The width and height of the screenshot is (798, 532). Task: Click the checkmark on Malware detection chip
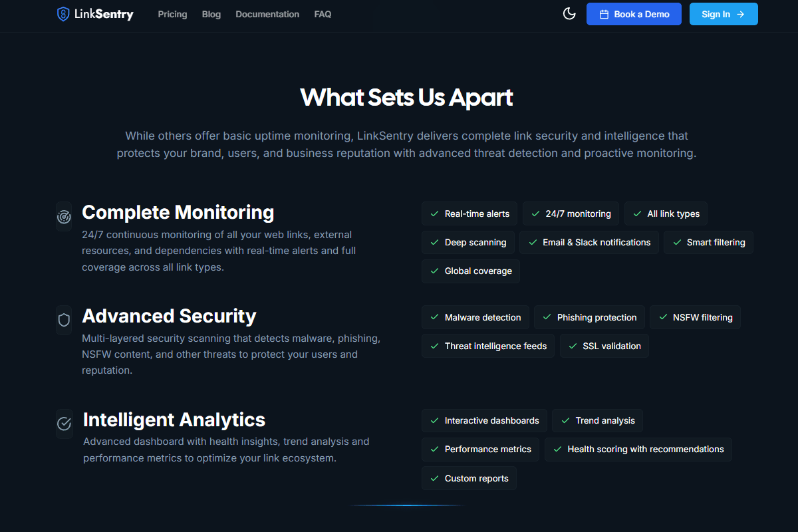[x=434, y=317]
